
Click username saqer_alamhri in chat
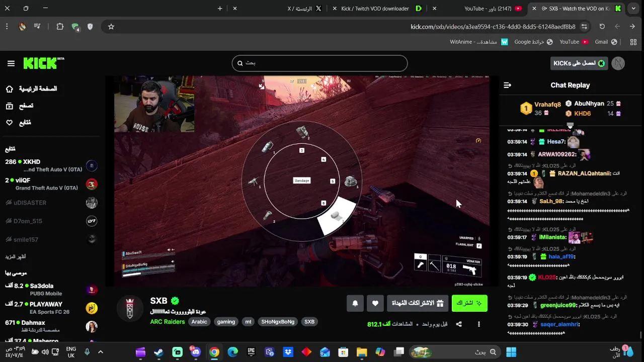tap(559, 324)
